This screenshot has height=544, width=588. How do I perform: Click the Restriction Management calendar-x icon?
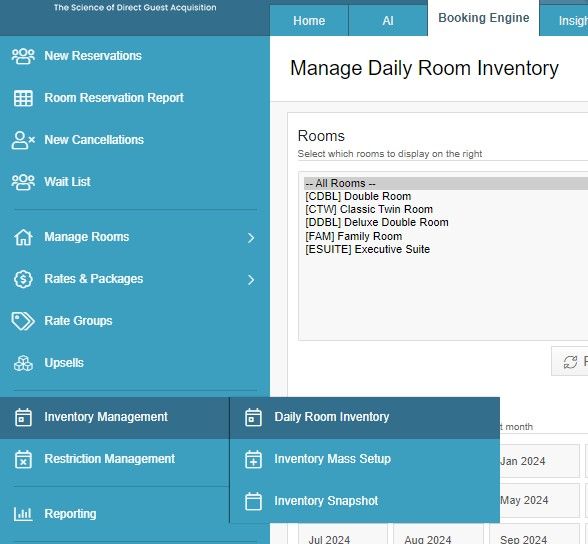point(23,459)
